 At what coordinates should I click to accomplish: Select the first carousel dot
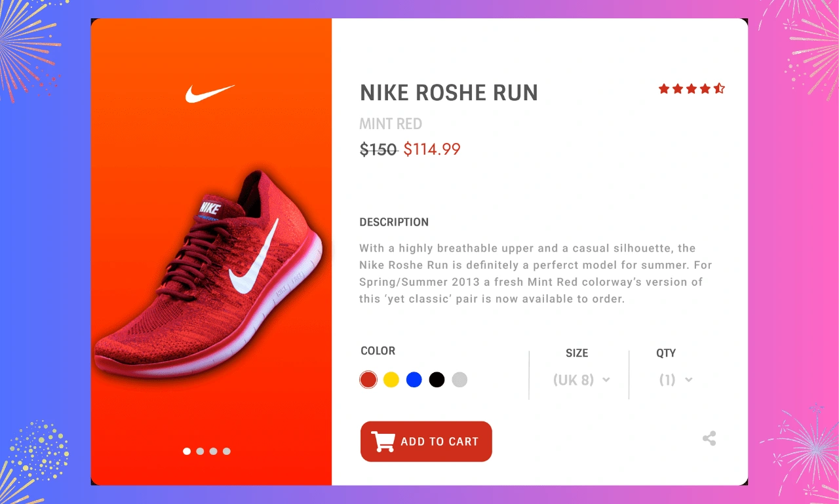(x=187, y=451)
